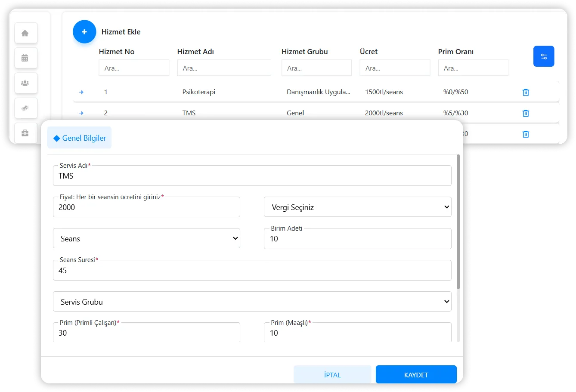
Task: Click the money stack icon in sidebar
Action: coord(25,108)
